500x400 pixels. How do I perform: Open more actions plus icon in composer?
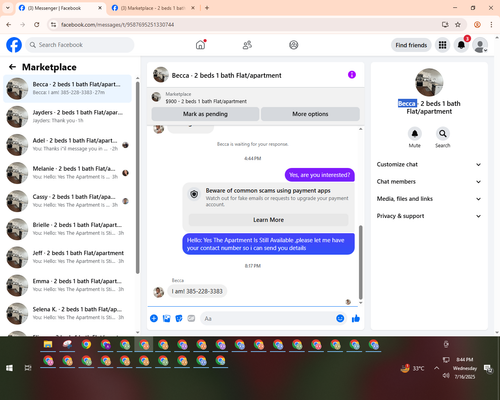pyautogui.click(x=154, y=318)
